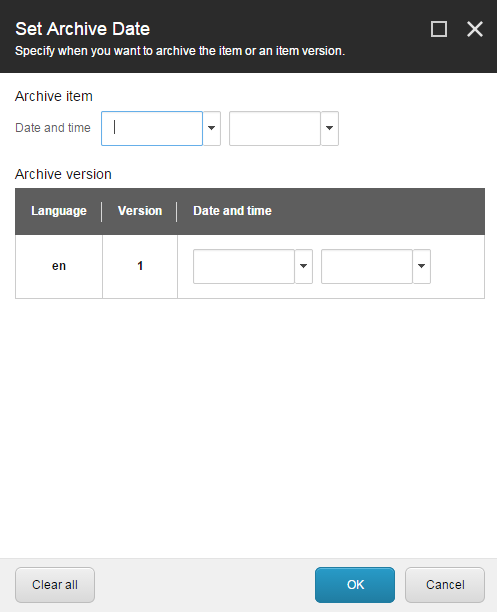Focus the Archive item time field
This screenshot has height=612, width=497.
coord(275,128)
